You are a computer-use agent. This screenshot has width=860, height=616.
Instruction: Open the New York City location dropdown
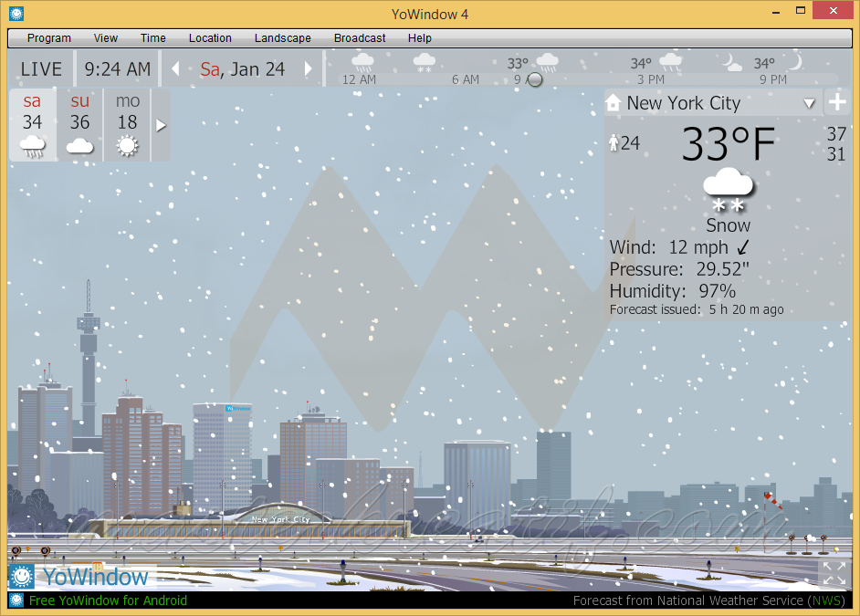pyautogui.click(x=713, y=103)
